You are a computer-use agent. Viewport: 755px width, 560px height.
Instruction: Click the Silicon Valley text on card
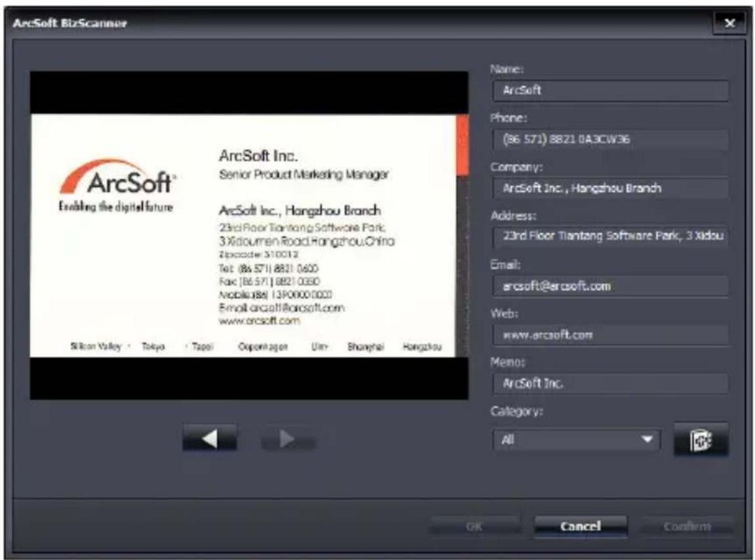(96, 346)
